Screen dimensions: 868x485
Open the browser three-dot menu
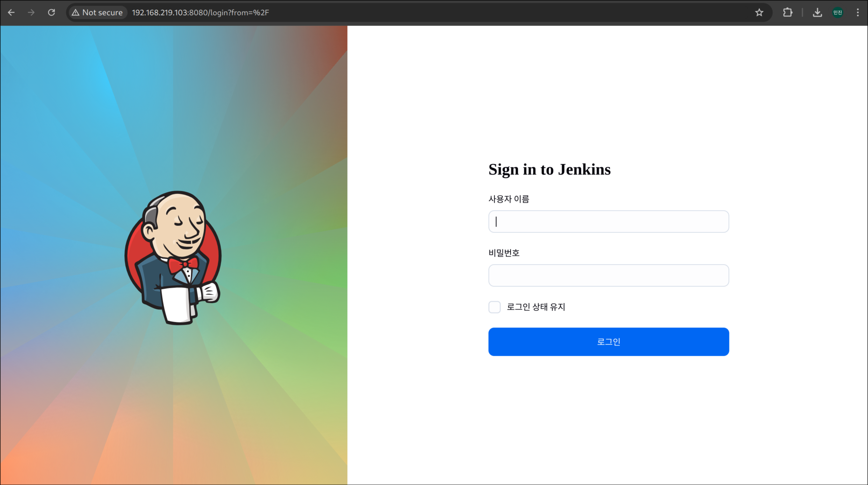857,13
